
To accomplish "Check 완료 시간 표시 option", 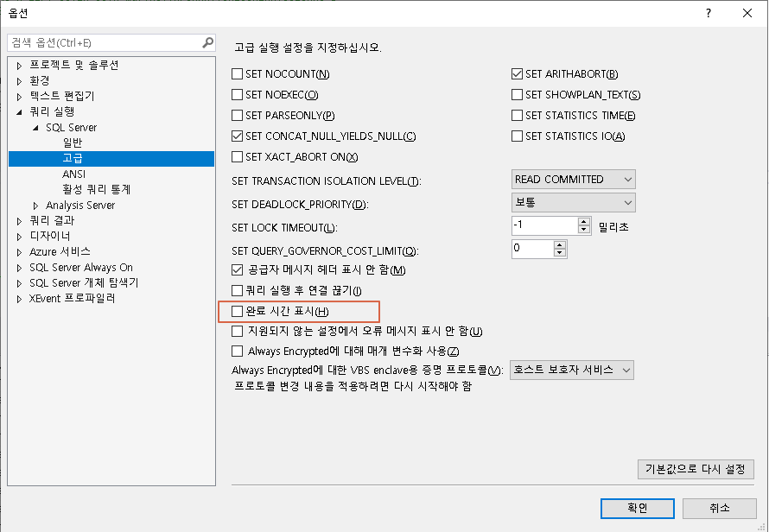I will click(x=237, y=311).
